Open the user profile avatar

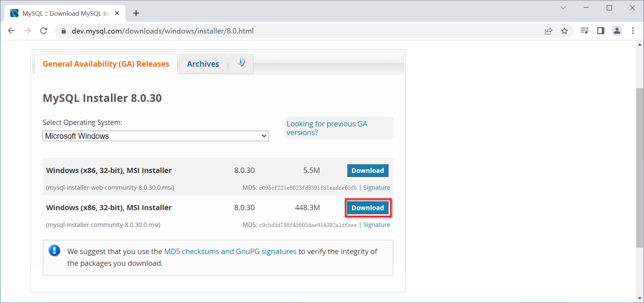click(x=617, y=31)
